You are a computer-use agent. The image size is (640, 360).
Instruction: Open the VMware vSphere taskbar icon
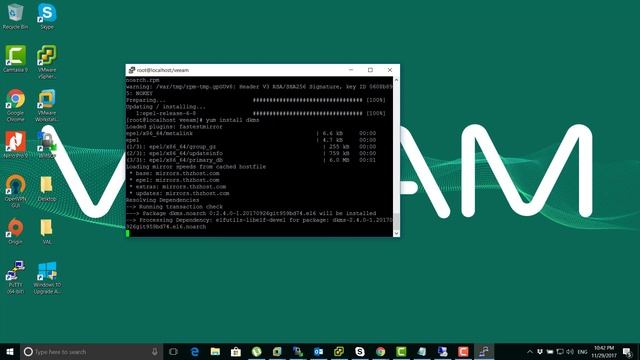339,351
